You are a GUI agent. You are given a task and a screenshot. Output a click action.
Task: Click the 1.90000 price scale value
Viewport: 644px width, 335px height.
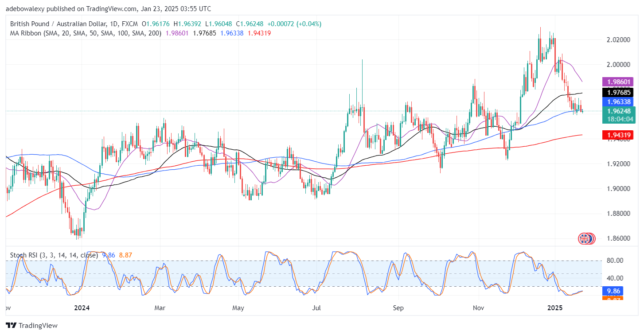(618, 189)
